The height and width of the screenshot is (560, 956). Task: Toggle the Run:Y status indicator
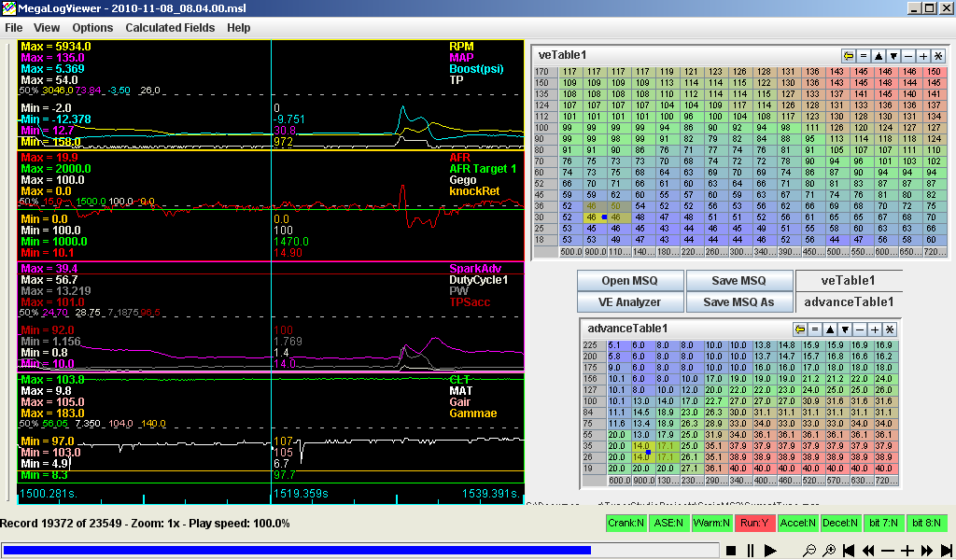click(x=755, y=524)
